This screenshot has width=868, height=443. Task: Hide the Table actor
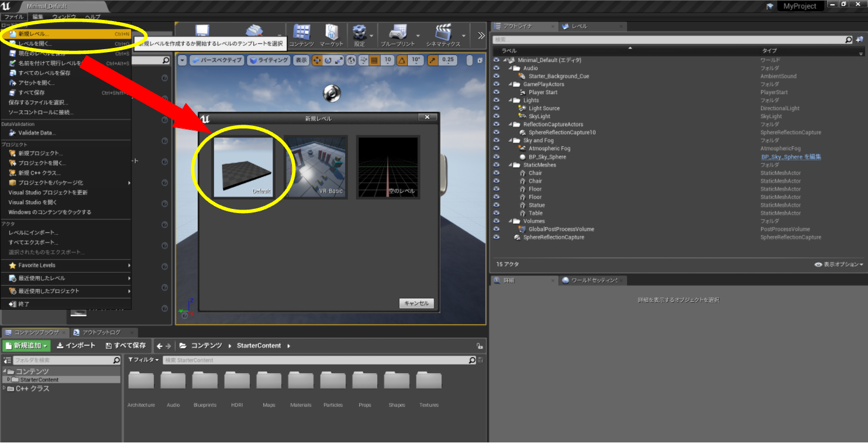[x=497, y=213]
